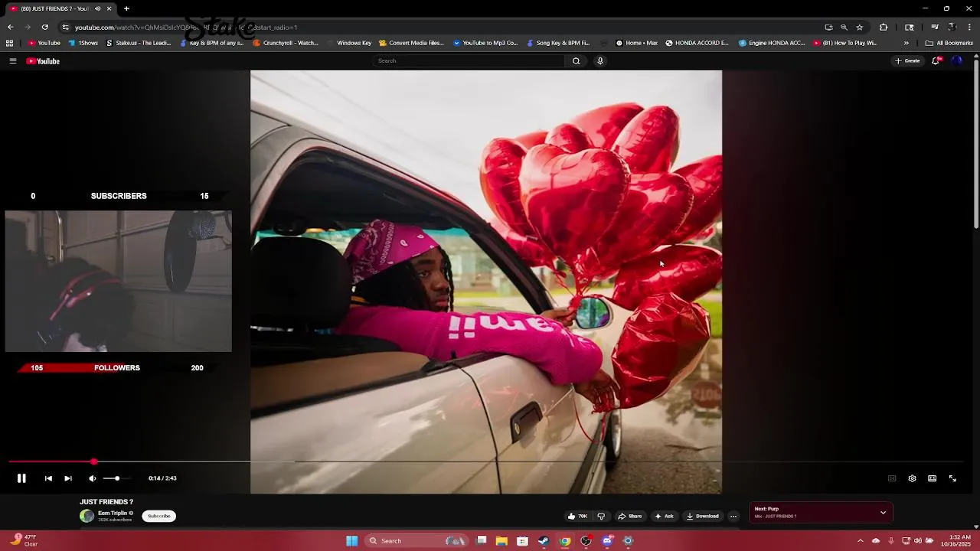Open the All Bookmarks folder

pyautogui.click(x=949, y=43)
